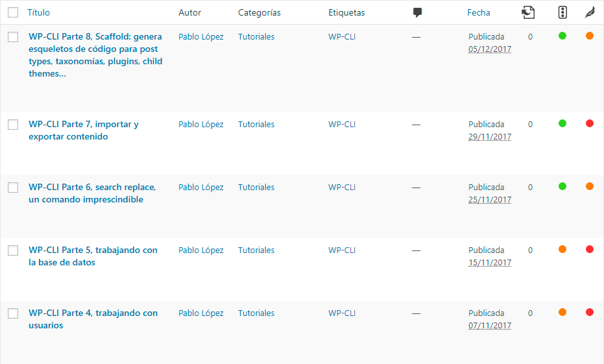Click orange readability dot for Parte 6 row
The image size is (604, 364).
590,186
